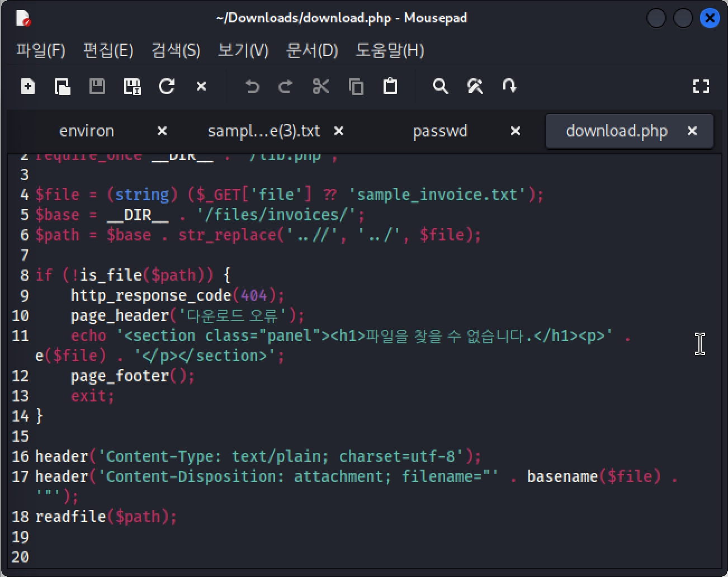Click on '$file' in line 4
728x577 pixels.
[x=58, y=195]
